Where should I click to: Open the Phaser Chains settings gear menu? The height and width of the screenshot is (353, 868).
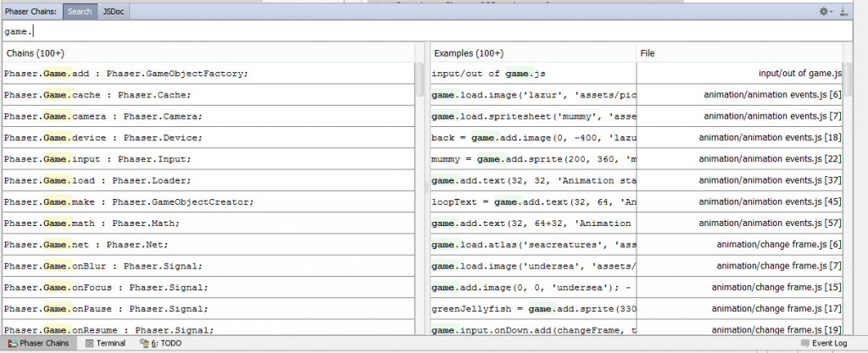pyautogui.click(x=826, y=12)
